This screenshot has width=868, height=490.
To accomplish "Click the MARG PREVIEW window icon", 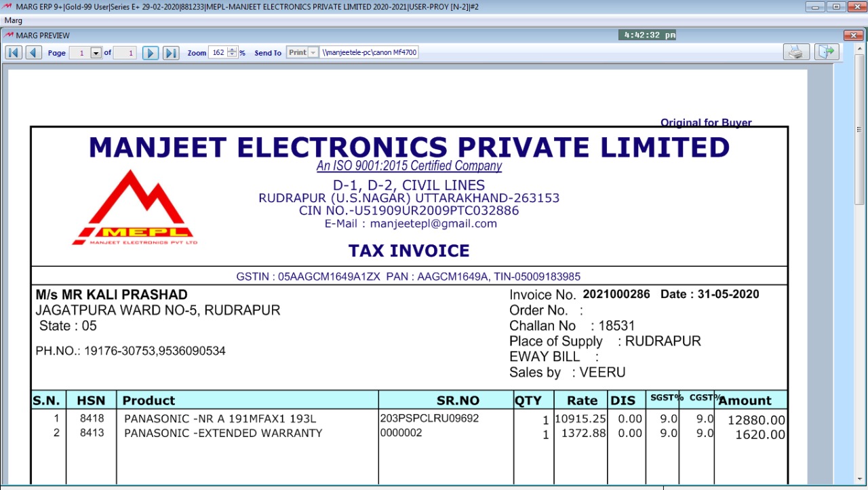I will coord(8,35).
